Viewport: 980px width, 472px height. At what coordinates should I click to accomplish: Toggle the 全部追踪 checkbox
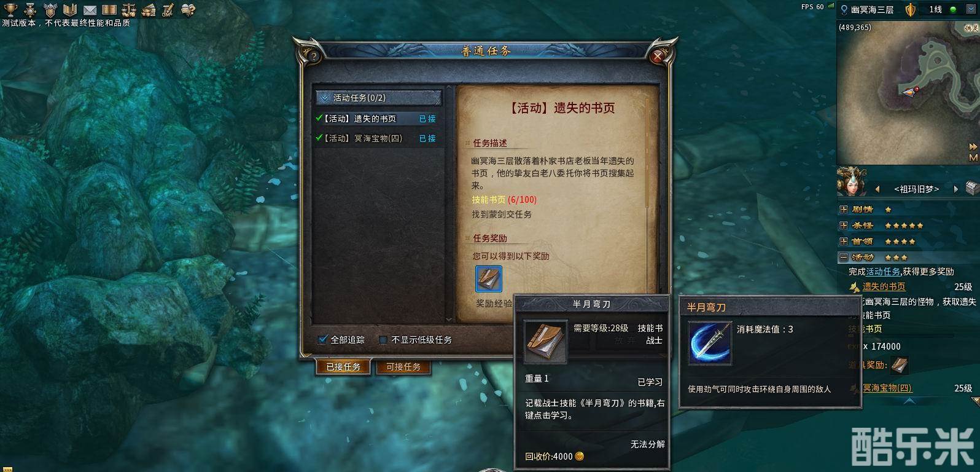(x=322, y=340)
